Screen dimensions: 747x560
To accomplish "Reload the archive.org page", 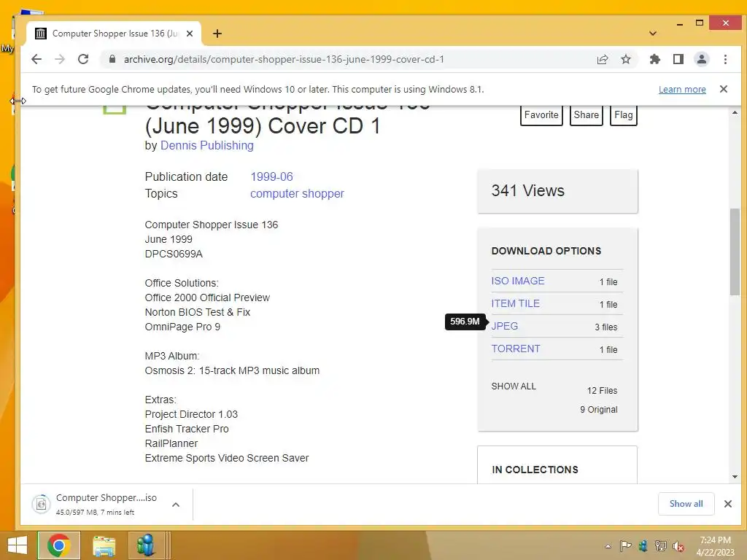I will pos(83,59).
